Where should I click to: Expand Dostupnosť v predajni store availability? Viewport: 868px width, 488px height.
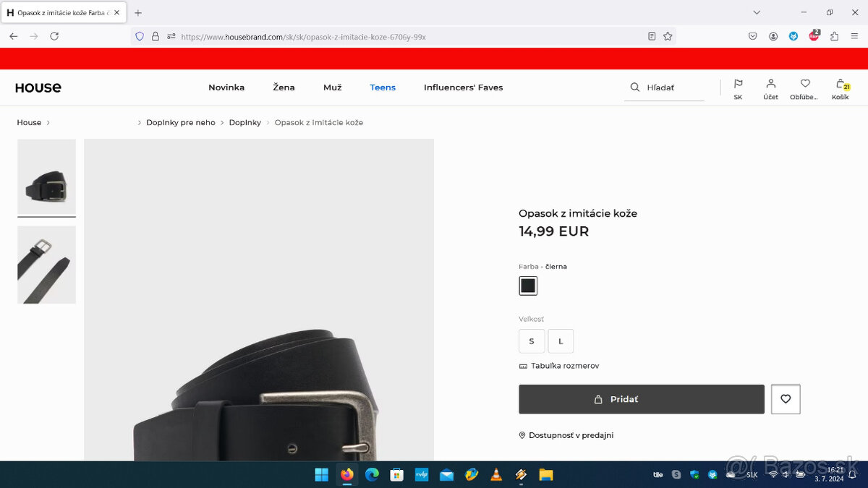click(570, 435)
